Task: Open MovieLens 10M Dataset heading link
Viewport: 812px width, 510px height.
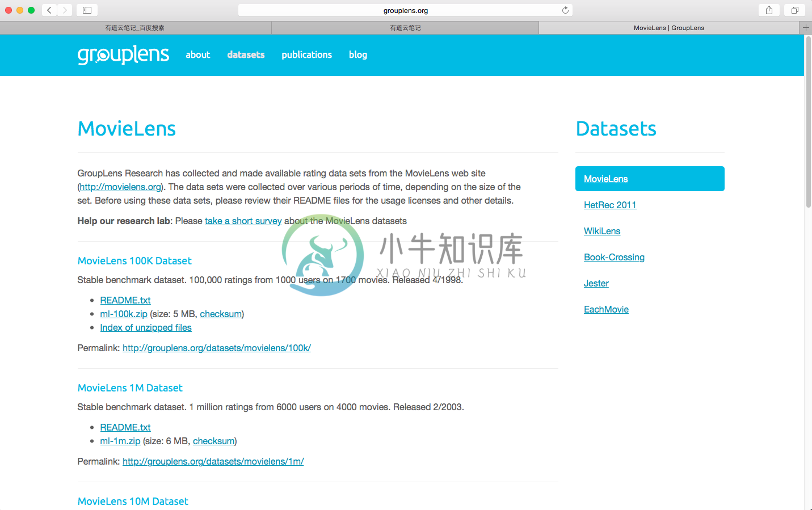Action: 133,501
